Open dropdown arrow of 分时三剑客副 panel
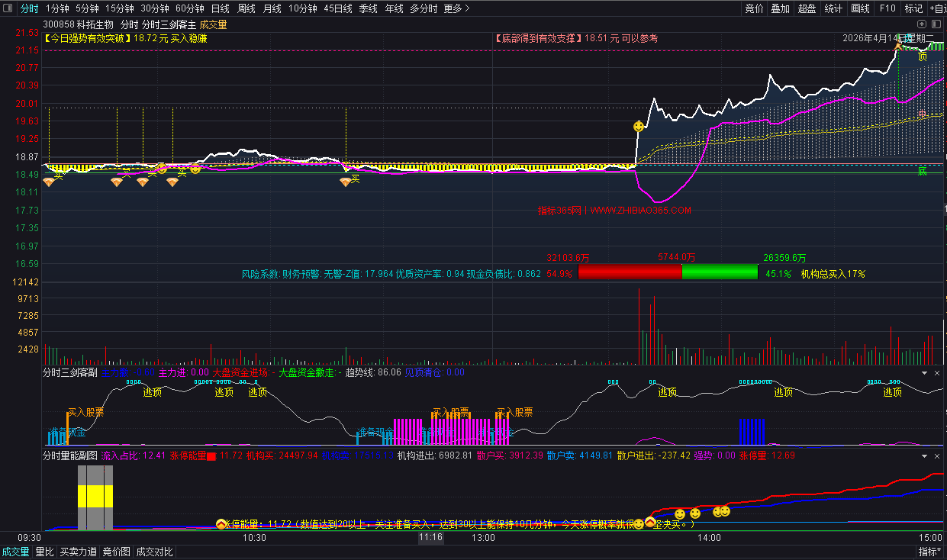This screenshot has height=560, width=947. pyautogui.click(x=925, y=373)
